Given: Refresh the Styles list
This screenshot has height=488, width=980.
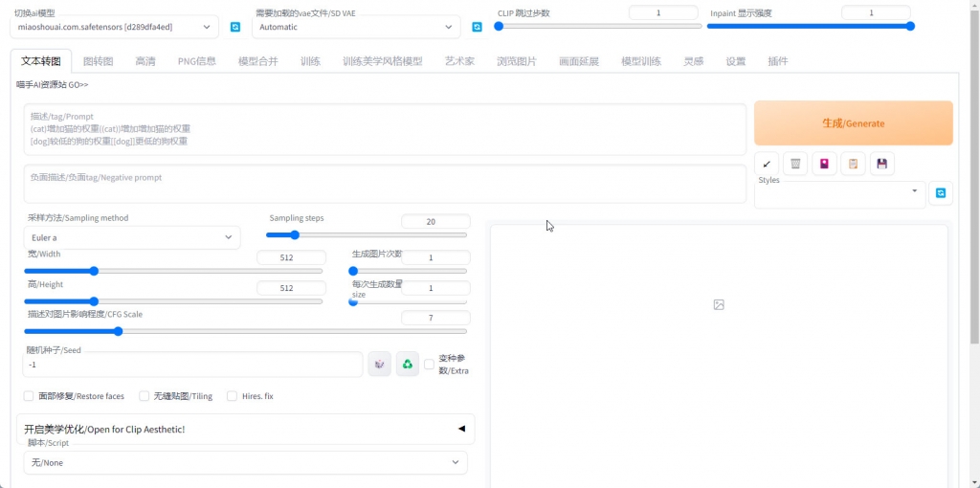Looking at the screenshot, I should (941, 193).
